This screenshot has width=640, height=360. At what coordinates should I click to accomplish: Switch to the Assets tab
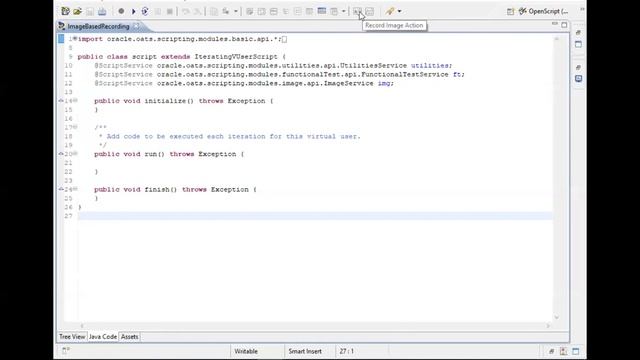pyautogui.click(x=129, y=337)
